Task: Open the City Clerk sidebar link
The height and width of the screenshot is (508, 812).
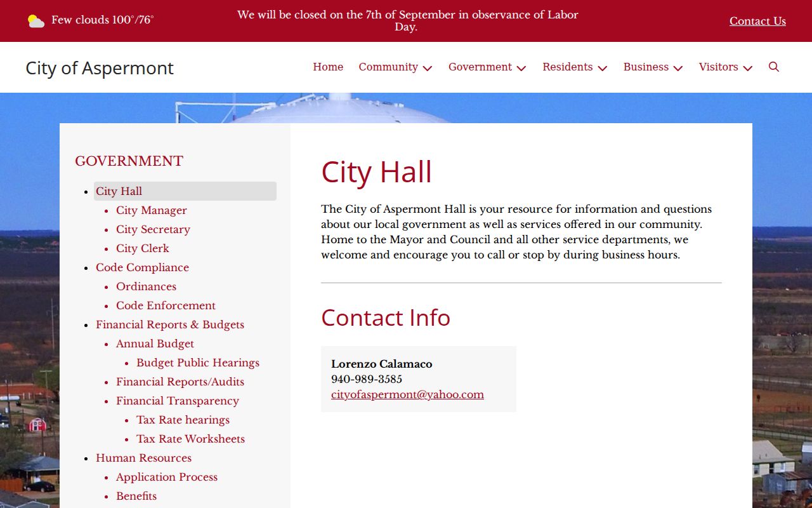Action: click(x=143, y=248)
